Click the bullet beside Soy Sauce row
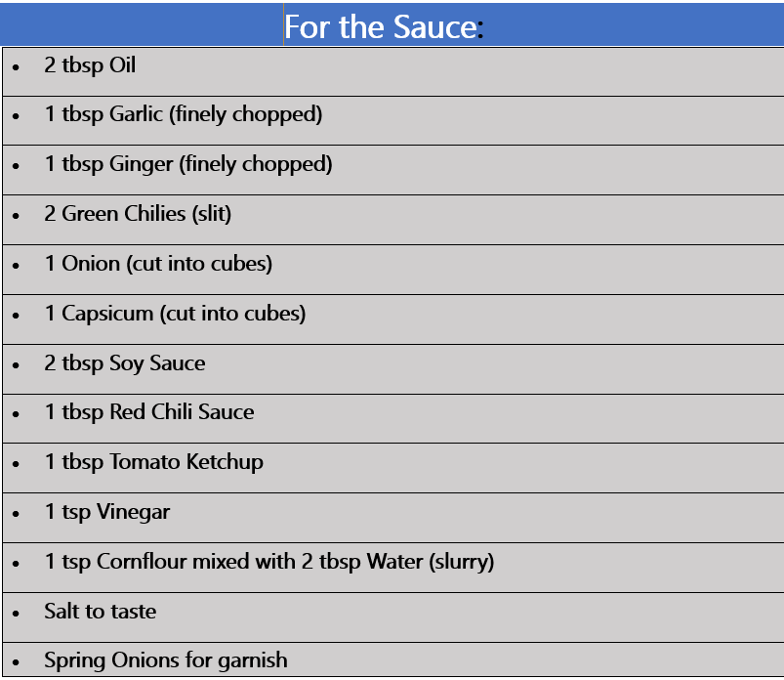The image size is (784, 680). tap(16, 365)
